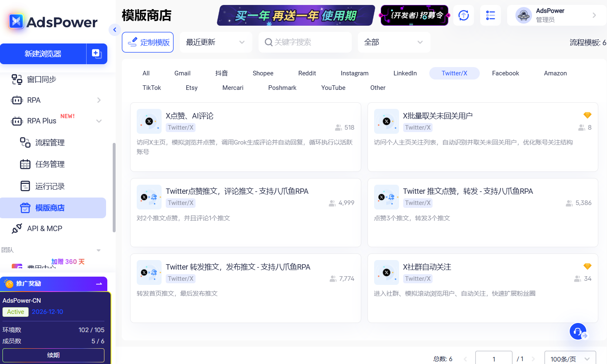Open the RPA section via its sidebar icon
607x364 pixels.
tap(17, 100)
